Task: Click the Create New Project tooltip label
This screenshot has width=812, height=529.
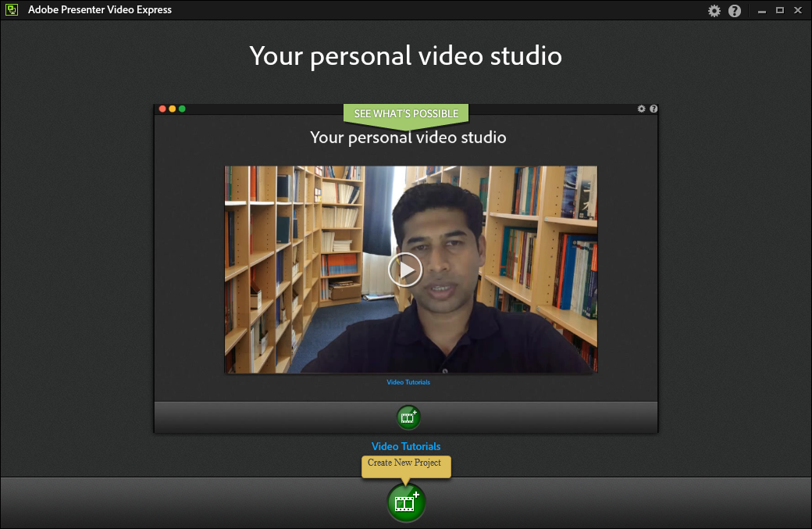Action: [404, 463]
